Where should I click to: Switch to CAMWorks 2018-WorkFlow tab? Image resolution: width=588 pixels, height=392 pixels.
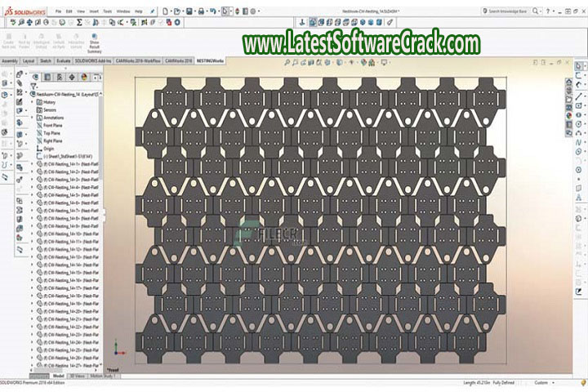pos(138,60)
